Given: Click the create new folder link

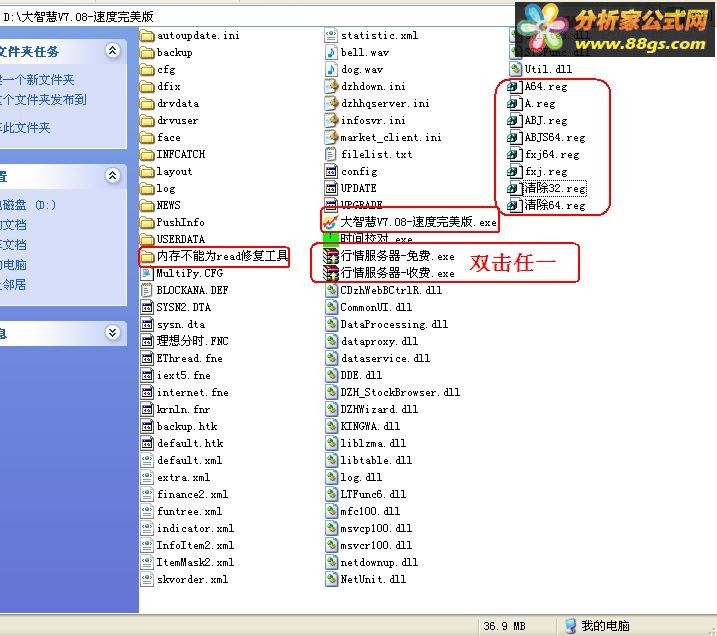Looking at the screenshot, I should [x=37, y=80].
